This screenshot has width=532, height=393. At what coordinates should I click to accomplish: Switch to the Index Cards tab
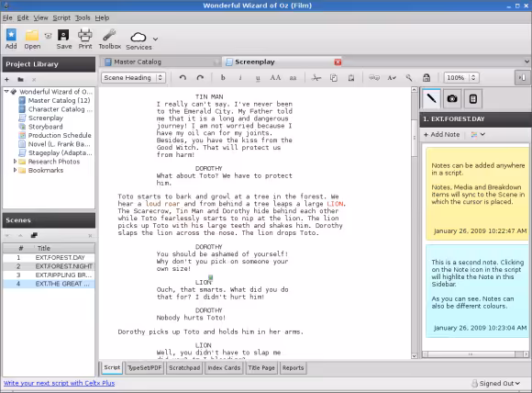click(x=224, y=368)
